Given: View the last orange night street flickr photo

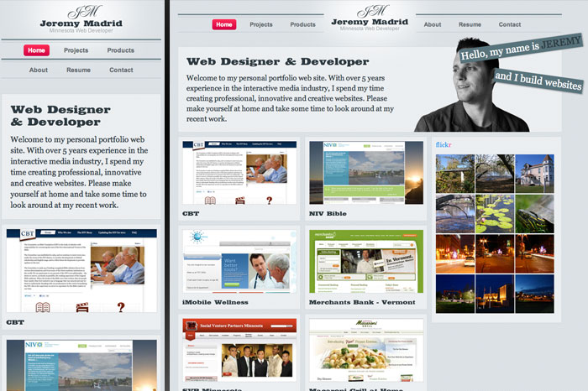Looking at the screenshot, I should (534, 254).
